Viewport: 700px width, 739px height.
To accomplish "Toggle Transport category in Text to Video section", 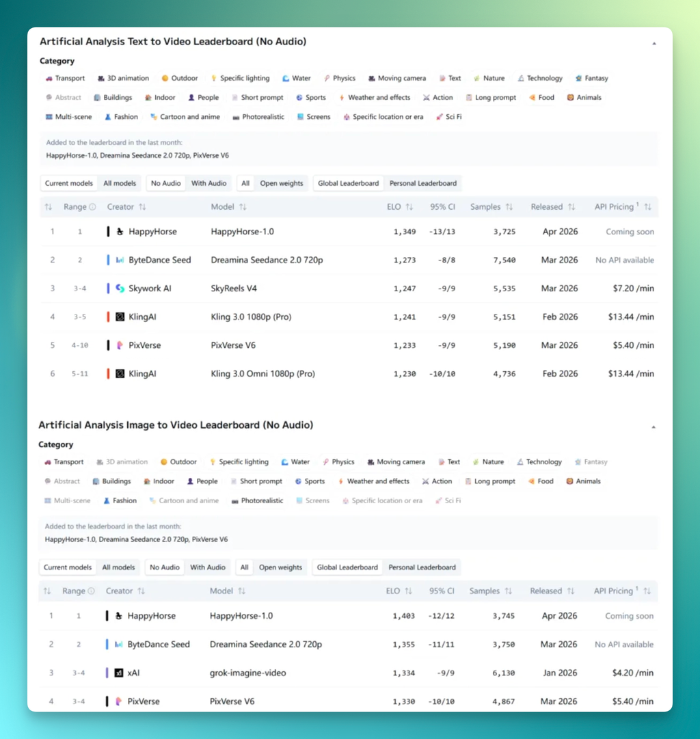I will (65, 78).
